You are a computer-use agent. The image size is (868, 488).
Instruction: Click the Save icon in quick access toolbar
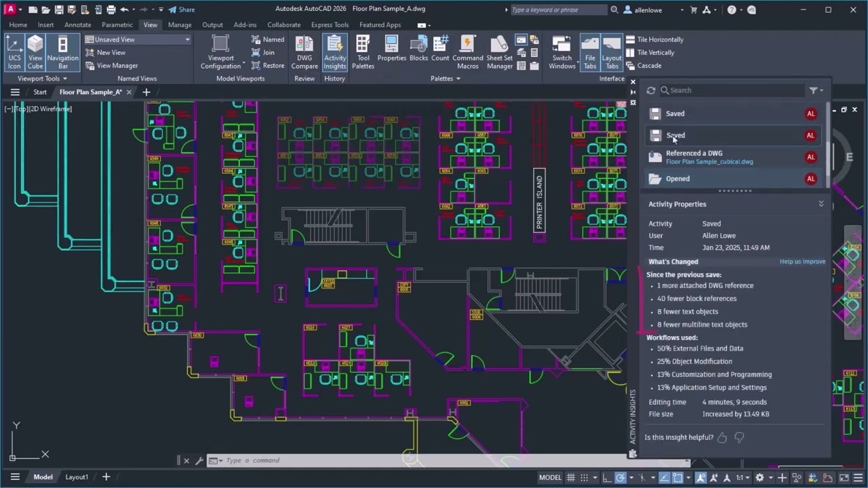59,9
